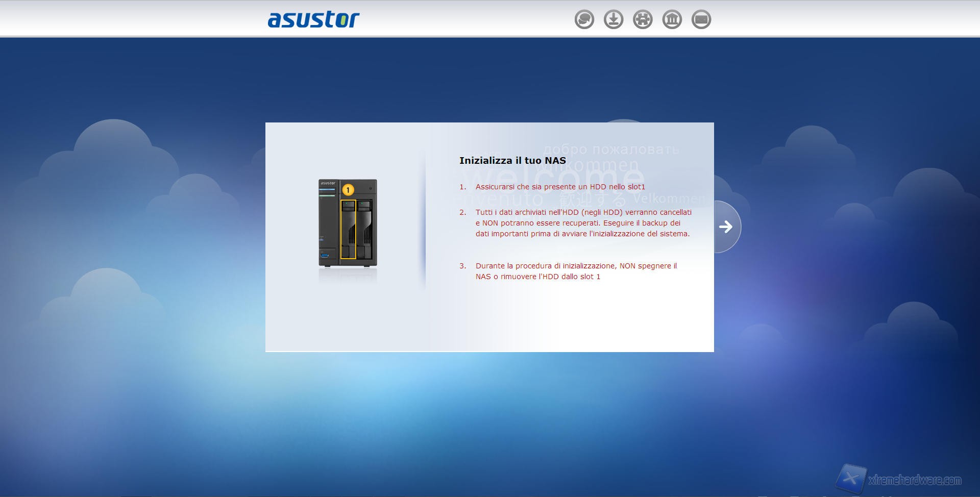
Task: Click the chat bubbles icon in header
Action: coord(584,20)
